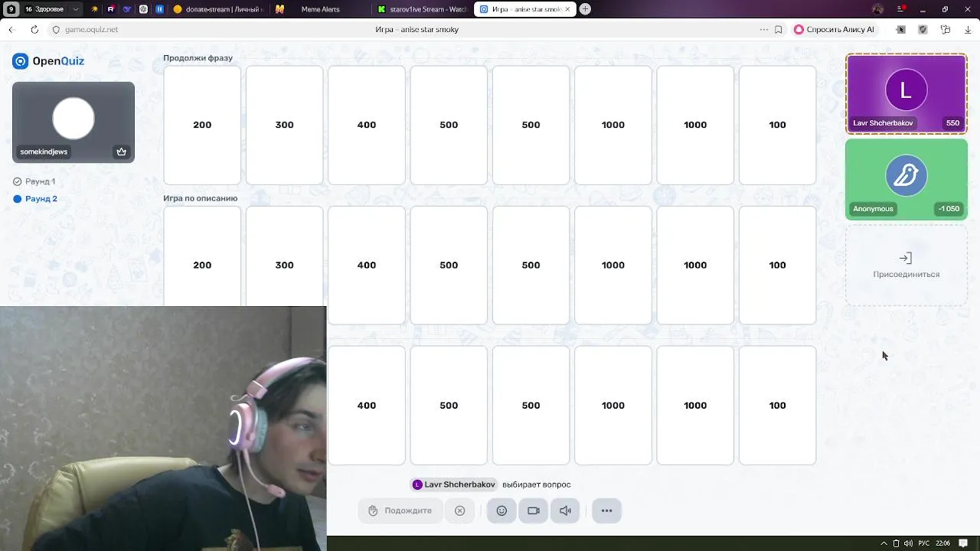Open the page three-dots menu in address bar
Image resolution: width=980 pixels, height=551 pixels.
[x=763, y=29]
